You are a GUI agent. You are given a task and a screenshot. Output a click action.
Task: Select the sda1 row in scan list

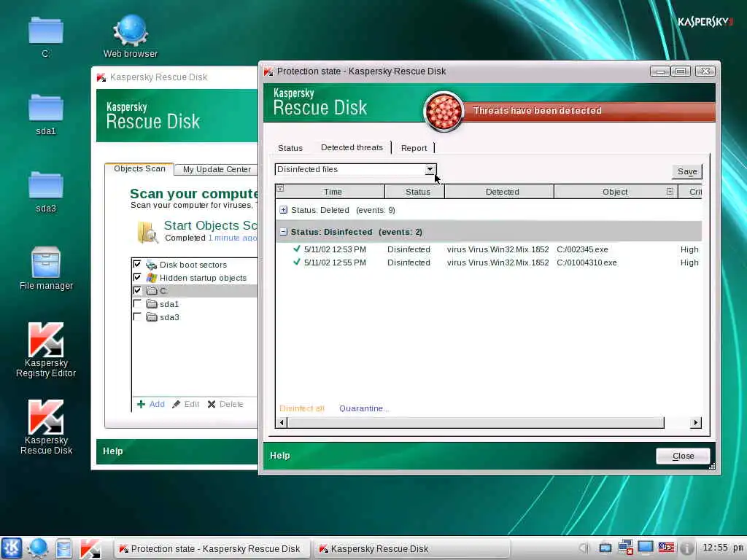point(194,304)
